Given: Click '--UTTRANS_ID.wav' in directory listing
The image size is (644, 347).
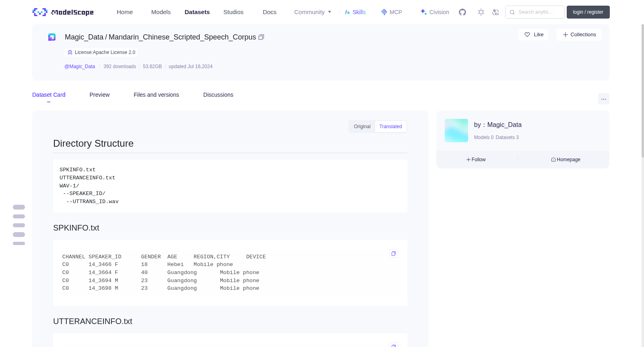Looking at the screenshot, I should pos(93,202).
